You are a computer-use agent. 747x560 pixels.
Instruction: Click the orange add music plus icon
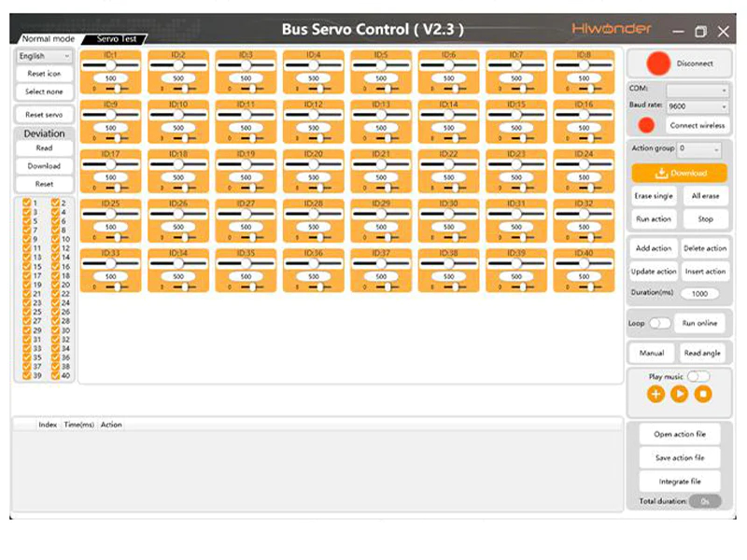click(x=655, y=394)
